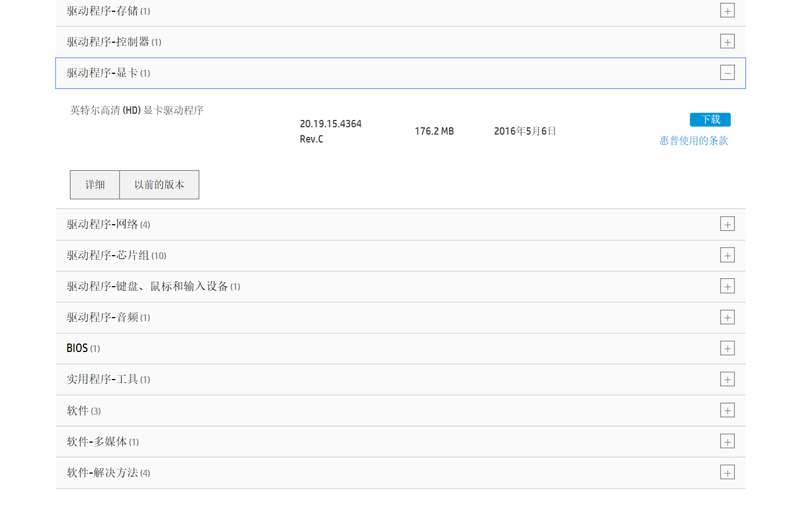Expand 驱动程序-芯片组 with its plus icon
Screen dimensions: 812x508
(x=727, y=255)
